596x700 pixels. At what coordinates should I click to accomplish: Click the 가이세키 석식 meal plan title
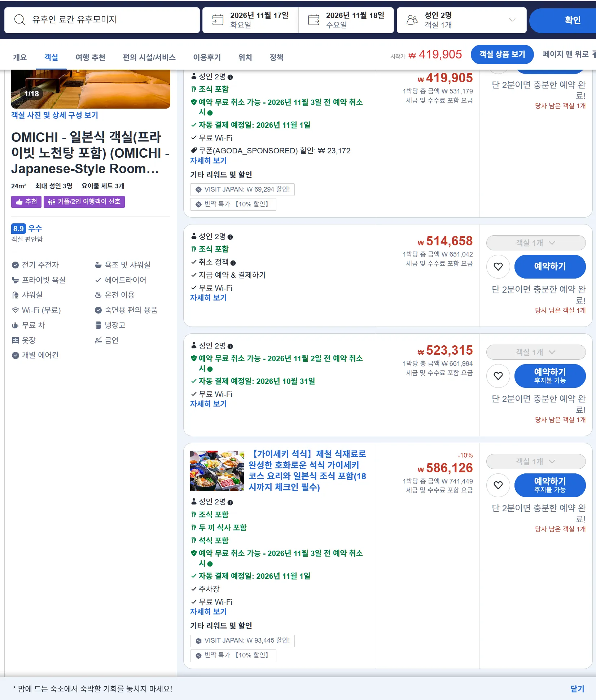pos(307,471)
